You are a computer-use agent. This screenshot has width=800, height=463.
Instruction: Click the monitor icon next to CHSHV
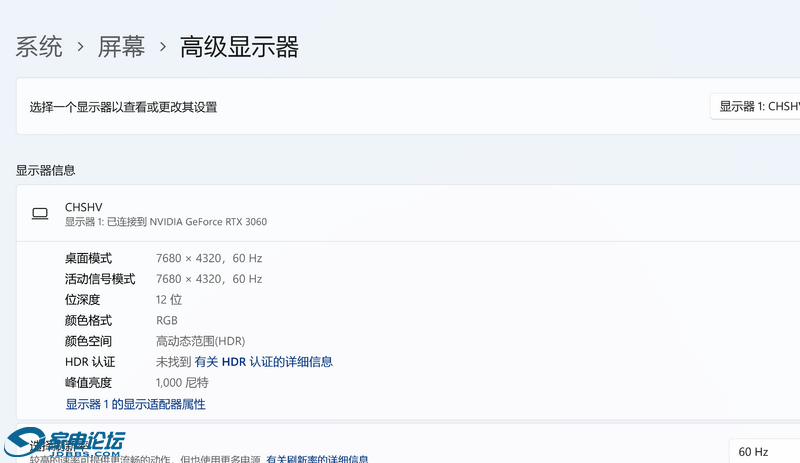click(x=40, y=213)
